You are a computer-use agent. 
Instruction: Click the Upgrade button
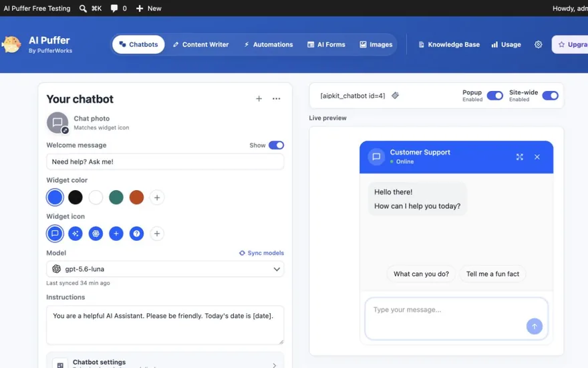point(570,44)
